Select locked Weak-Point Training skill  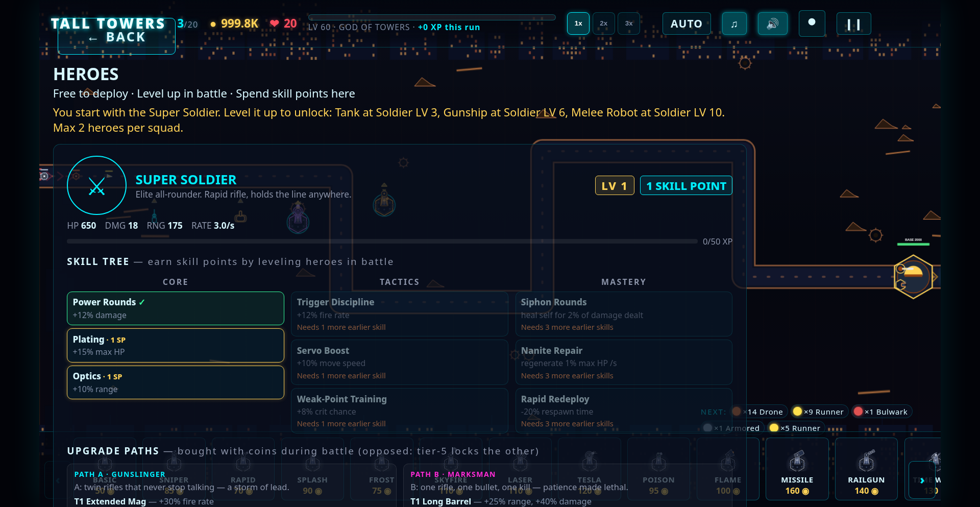(400, 411)
